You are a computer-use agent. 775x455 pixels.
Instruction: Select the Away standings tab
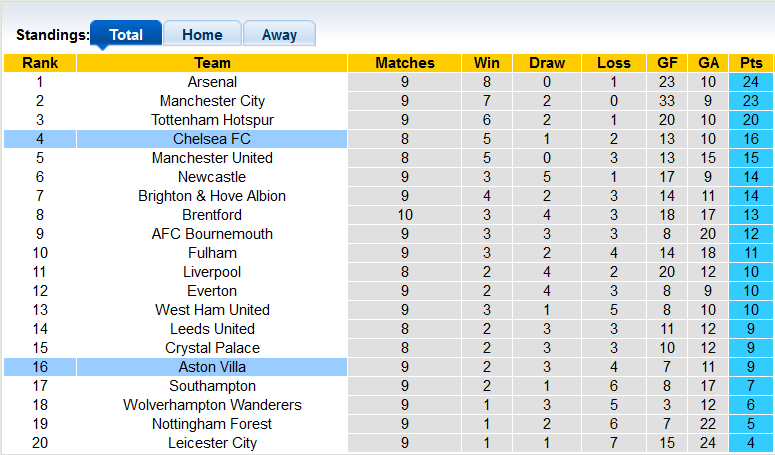[279, 34]
